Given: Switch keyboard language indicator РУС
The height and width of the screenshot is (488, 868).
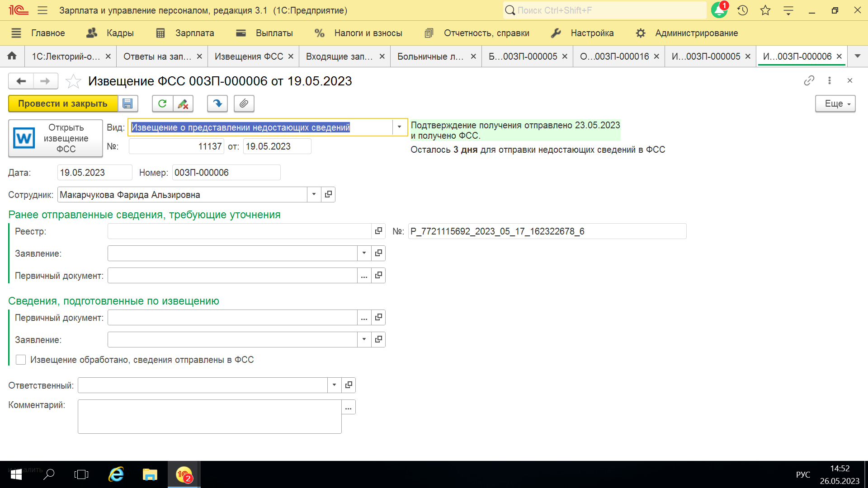Looking at the screenshot, I should pyautogui.click(x=803, y=474).
